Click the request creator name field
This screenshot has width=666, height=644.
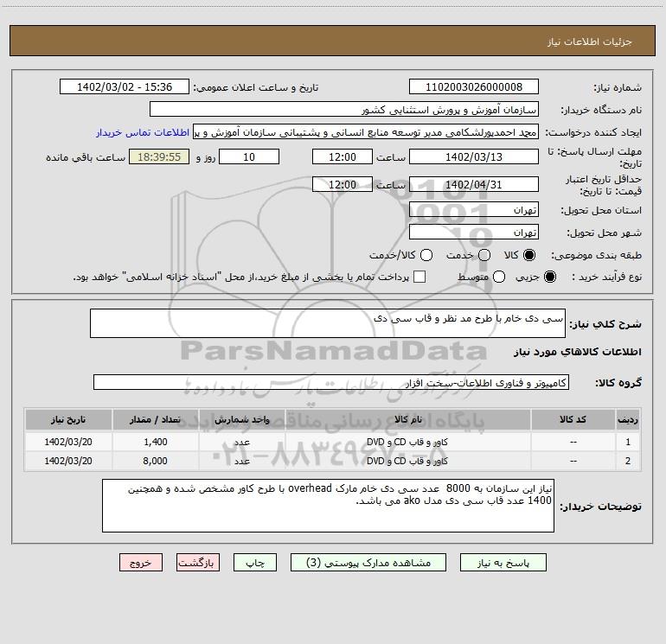[x=366, y=132]
